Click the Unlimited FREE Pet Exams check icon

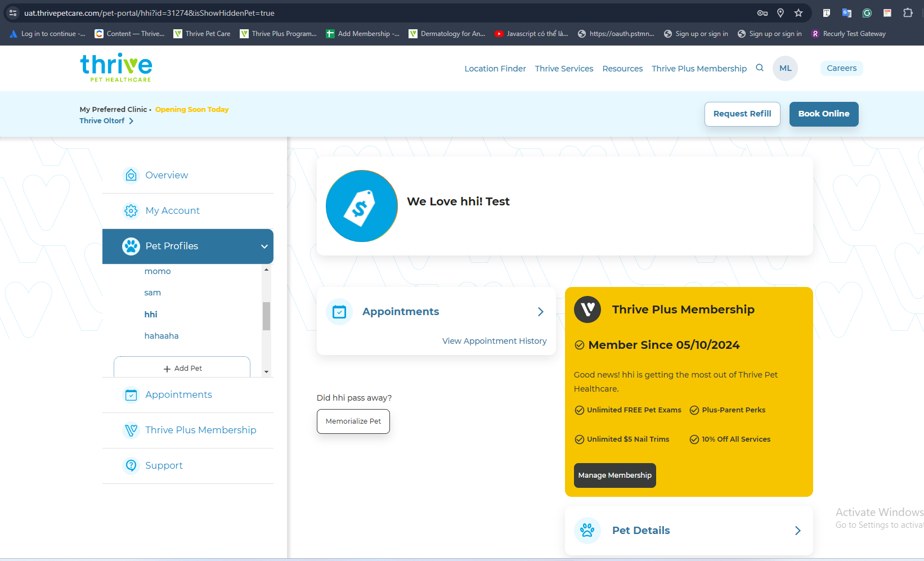tap(579, 410)
